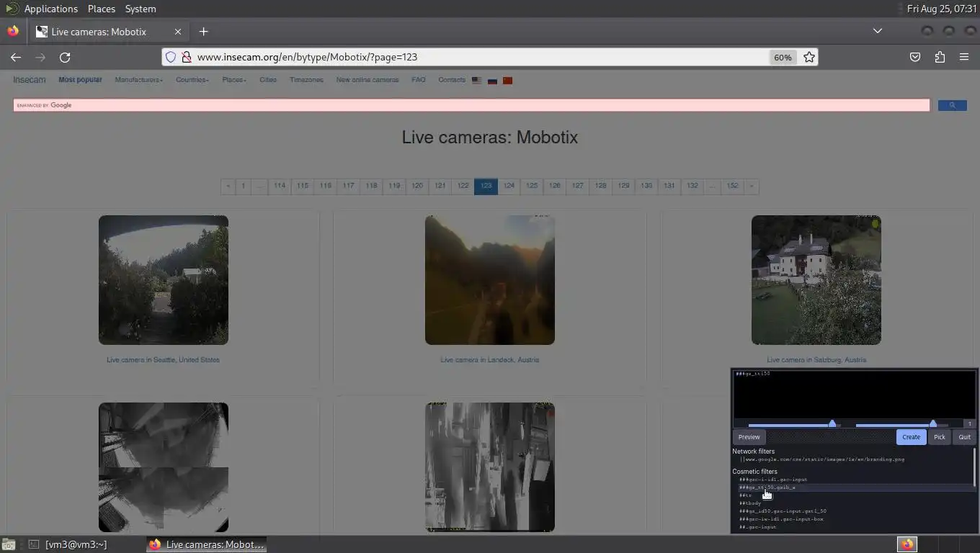This screenshot has height=553, width=980.
Task: Expand the Countries dropdown menu
Action: [x=192, y=80]
